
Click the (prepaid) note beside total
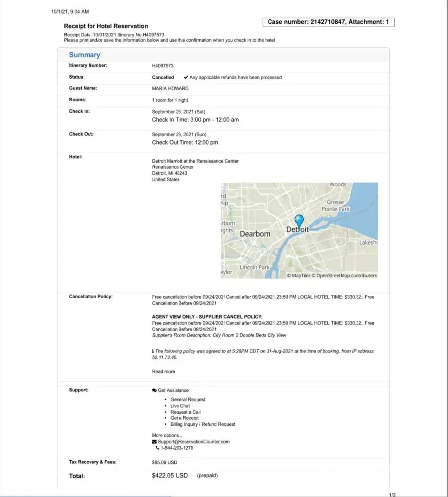coord(207,476)
